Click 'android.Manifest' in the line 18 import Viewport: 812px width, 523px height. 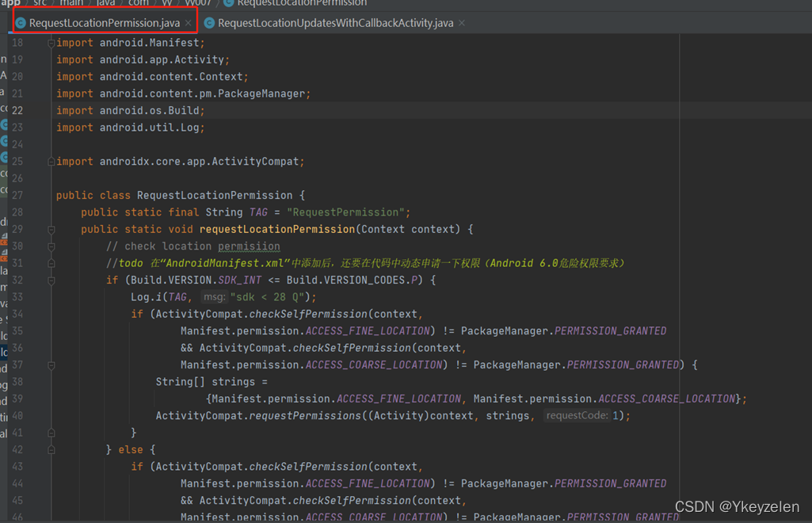coord(149,43)
